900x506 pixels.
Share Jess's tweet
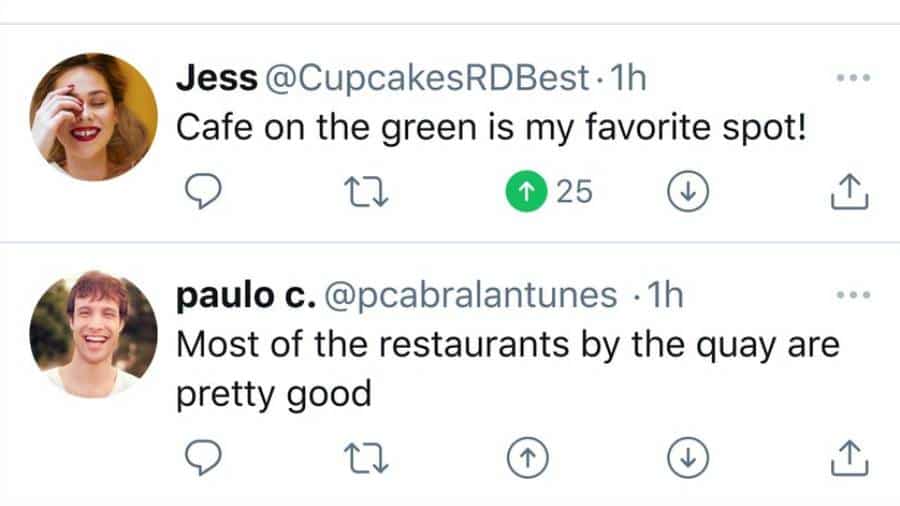pos(851,192)
